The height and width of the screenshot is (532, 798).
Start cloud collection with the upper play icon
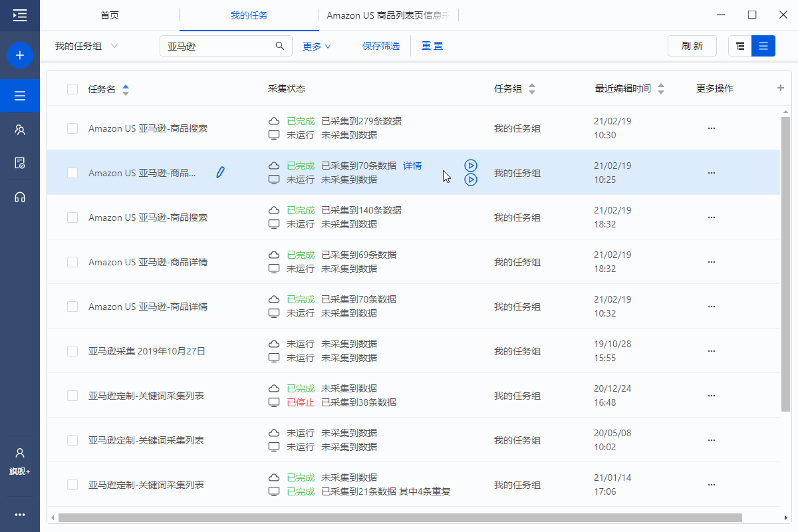point(471,166)
